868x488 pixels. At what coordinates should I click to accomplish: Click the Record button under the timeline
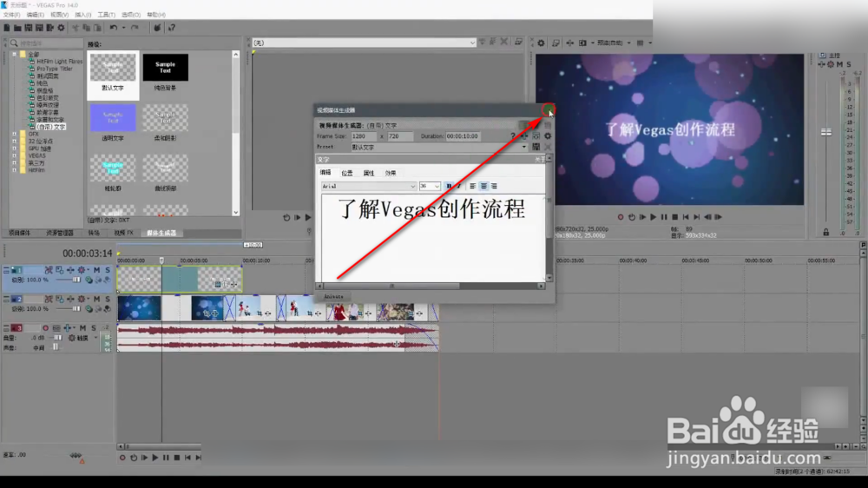(122, 458)
